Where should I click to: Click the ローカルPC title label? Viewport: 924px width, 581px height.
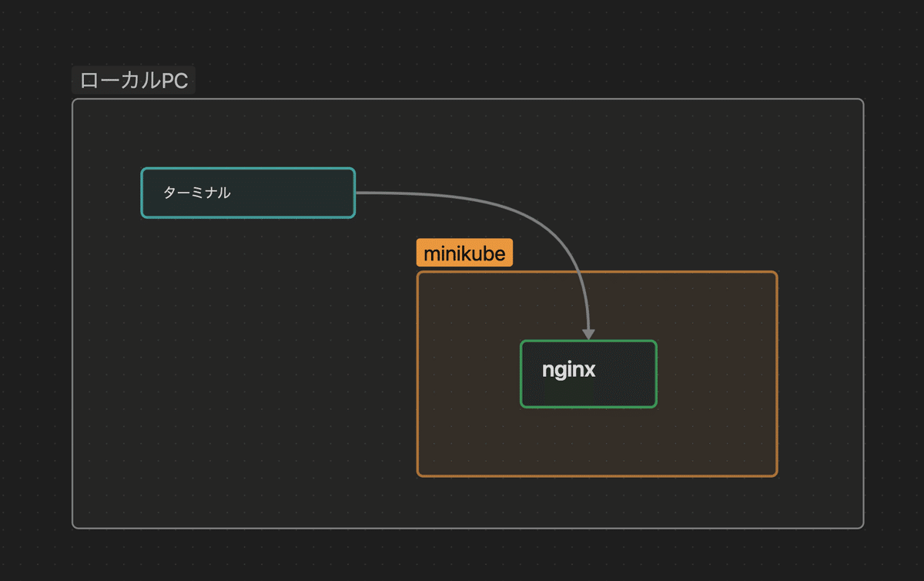[x=133, y=79]
